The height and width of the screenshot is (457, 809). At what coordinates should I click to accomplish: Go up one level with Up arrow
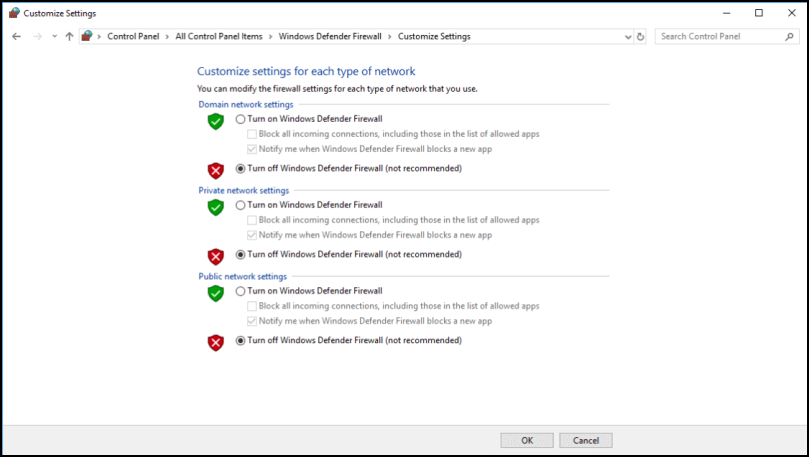pos(69,37)
